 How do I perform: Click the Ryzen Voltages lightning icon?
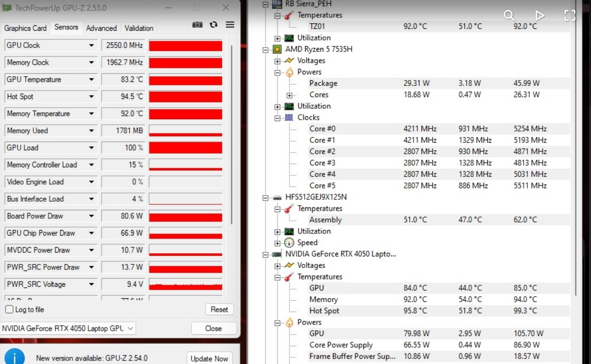pos(289,61)
